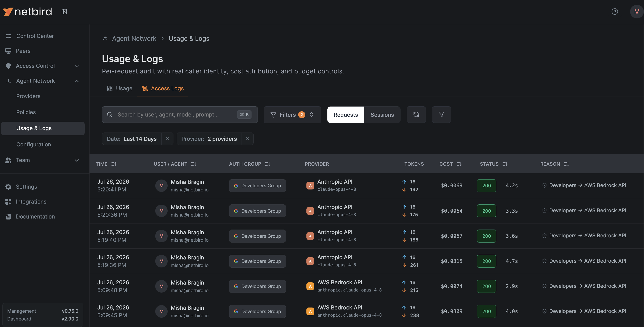Select Usage & Logs sidebar item

point(43,128)
